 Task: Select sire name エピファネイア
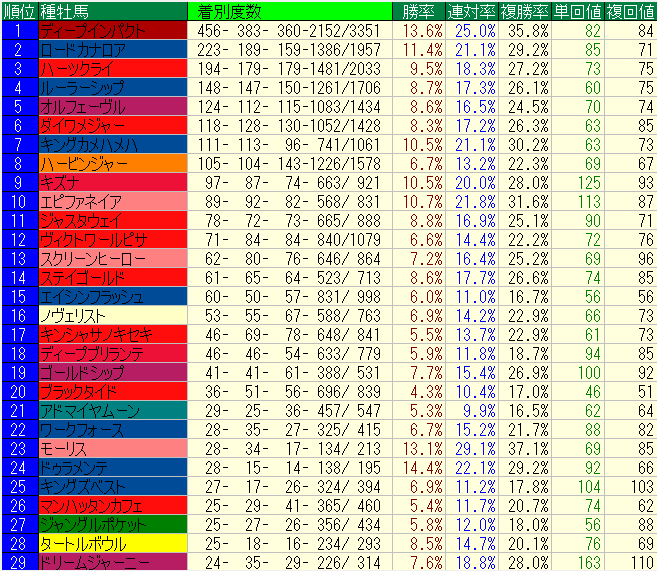(x=113, y=202)
